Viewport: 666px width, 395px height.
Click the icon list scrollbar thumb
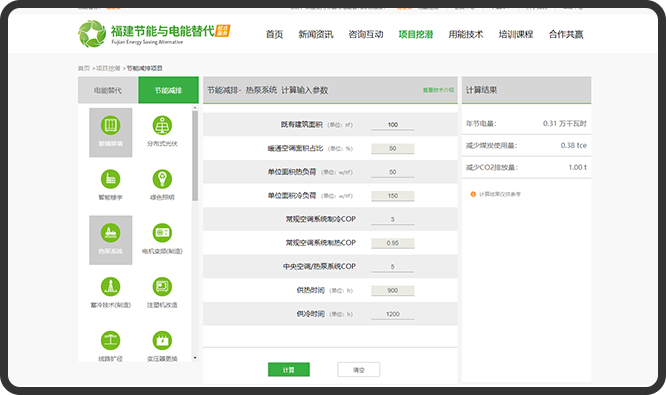click(195, 155)
